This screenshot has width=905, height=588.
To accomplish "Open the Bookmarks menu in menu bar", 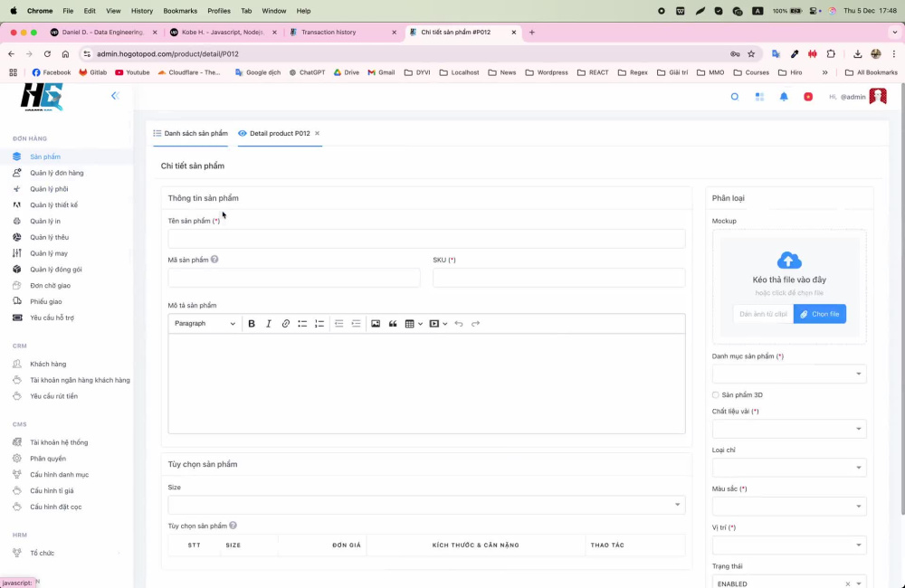I will tap(180, 11).
